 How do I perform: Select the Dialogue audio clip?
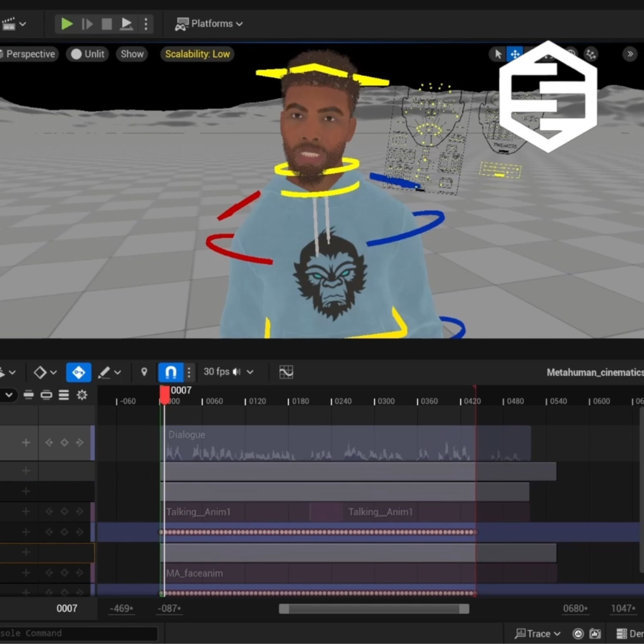click(x=346, y=443)
